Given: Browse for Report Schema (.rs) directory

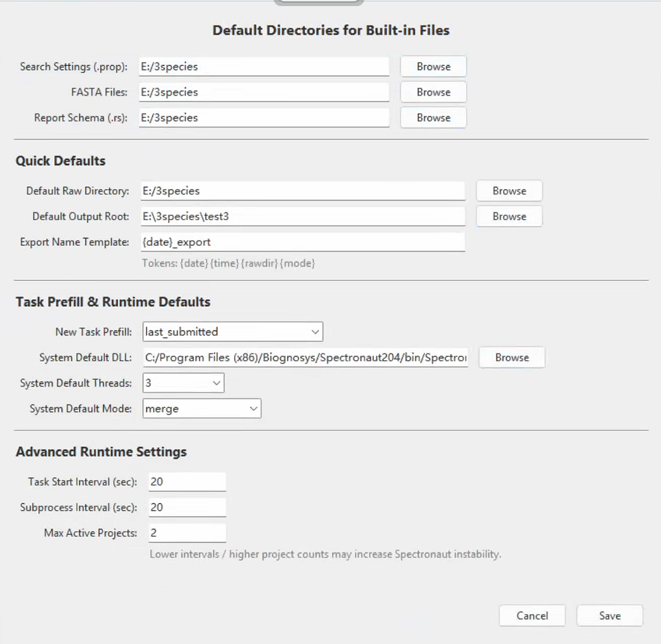Looking at the screenshot, I should 433,118.
